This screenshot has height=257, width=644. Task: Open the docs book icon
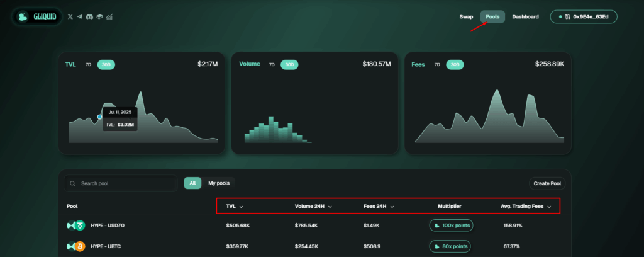[x=99, y=17]
